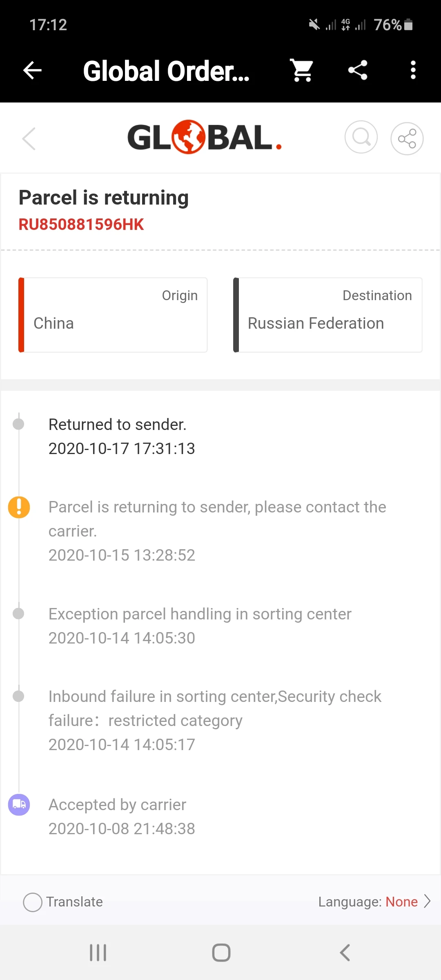Screen dimensions: 441x980
Task: Enable the Translate radio option
Action: (x=33, y=902)
